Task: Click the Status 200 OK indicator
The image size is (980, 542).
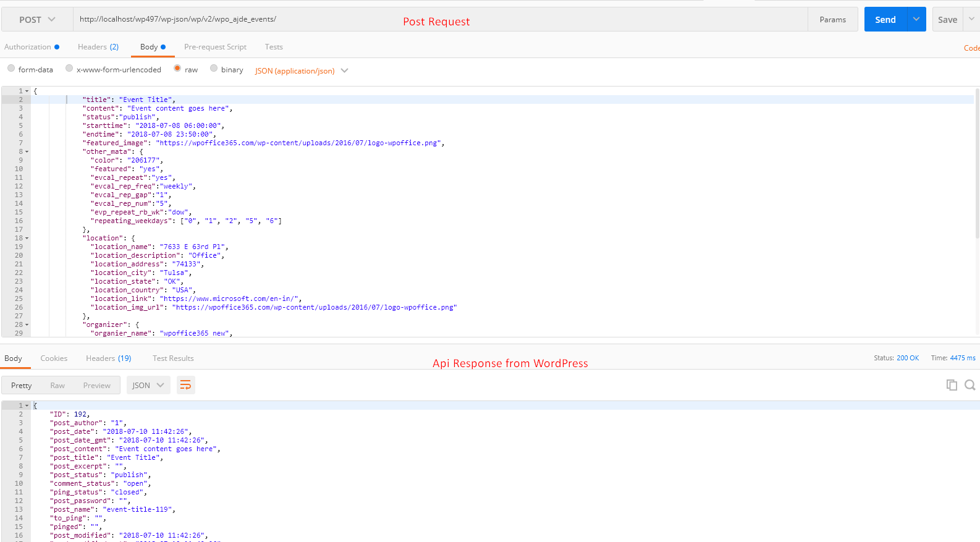Action: tap(897, 358)
